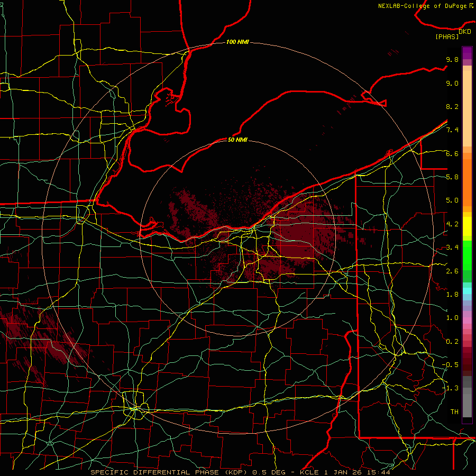Click the 0.2 value on the color scale
The width and height of the screenshot is (476, 476).
452,342
